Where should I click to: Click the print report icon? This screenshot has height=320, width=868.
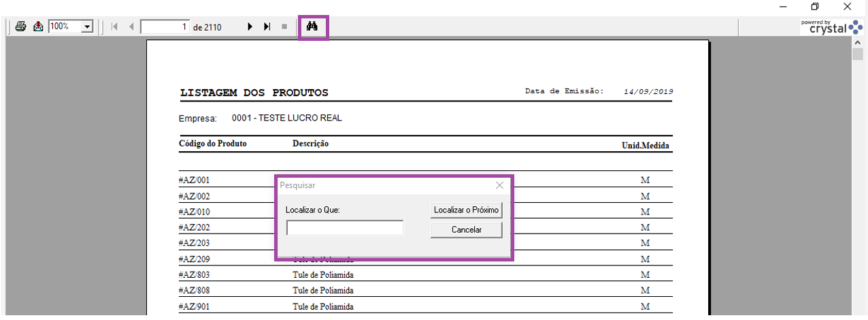coord(21,27)
